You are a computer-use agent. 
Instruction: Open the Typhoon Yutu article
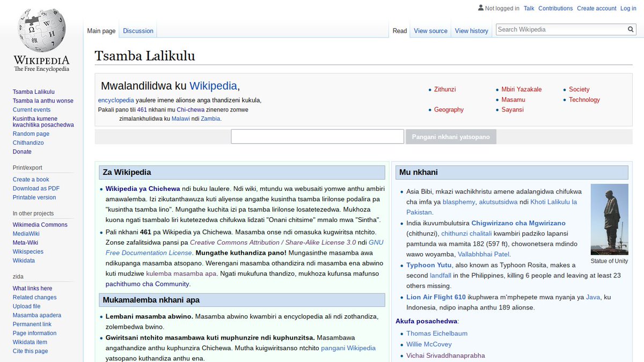[x=429, y=265]
